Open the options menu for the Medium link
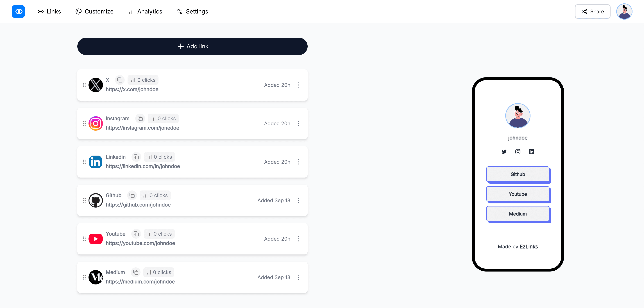 (x=299, y=277)
